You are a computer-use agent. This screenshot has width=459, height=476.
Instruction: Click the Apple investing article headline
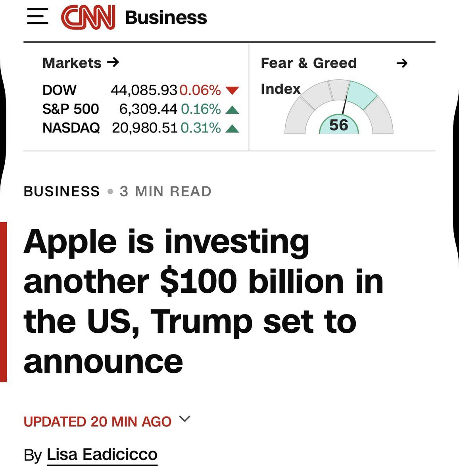[x=204, y=302]
